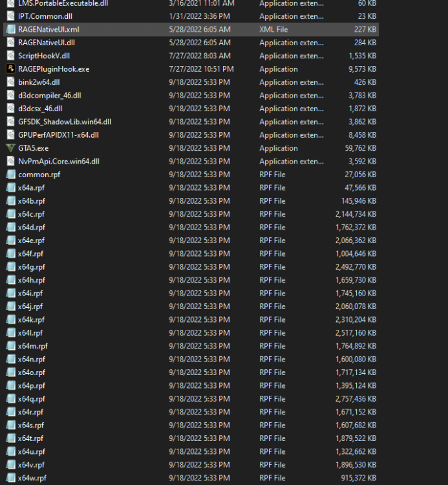Image resolution: width=448 pixels, height=485 pixels.
Task: Select the file name x64v.rpf
Action: (31, 465)
